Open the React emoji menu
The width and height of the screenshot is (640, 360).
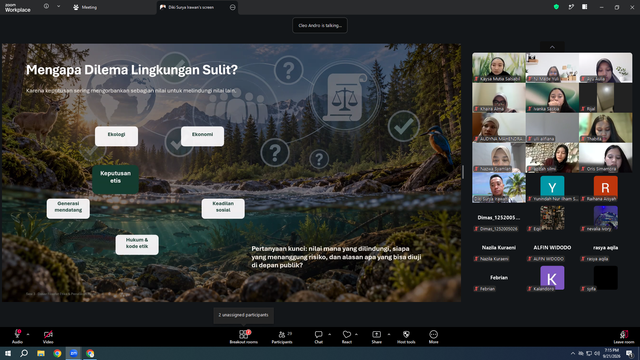(x=347, y=337)
